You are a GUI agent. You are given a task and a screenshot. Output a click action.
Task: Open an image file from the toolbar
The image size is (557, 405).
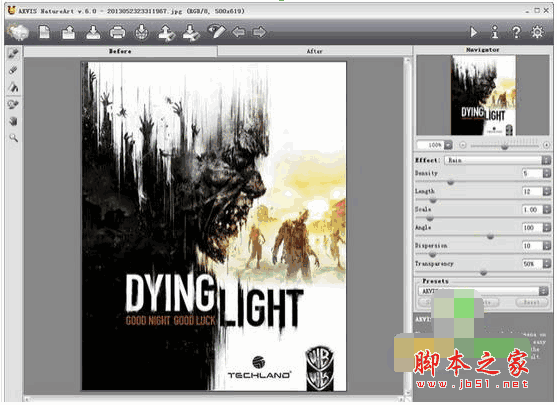pos(69,32)
